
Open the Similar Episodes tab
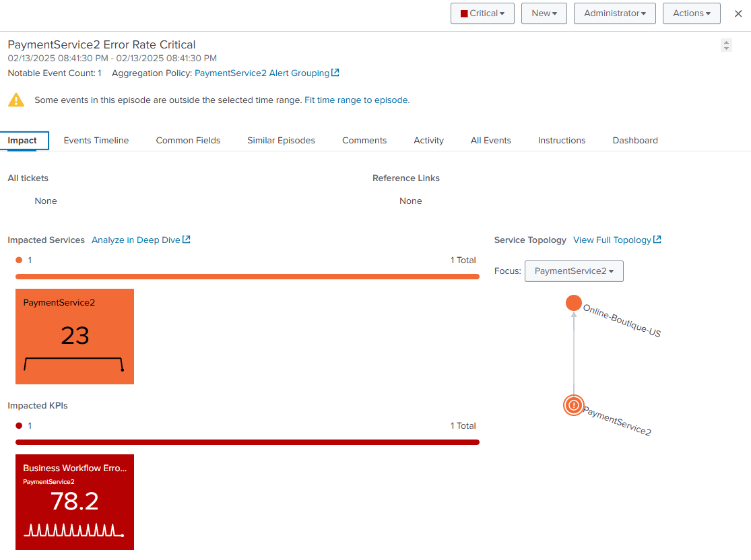pos(281,141)
